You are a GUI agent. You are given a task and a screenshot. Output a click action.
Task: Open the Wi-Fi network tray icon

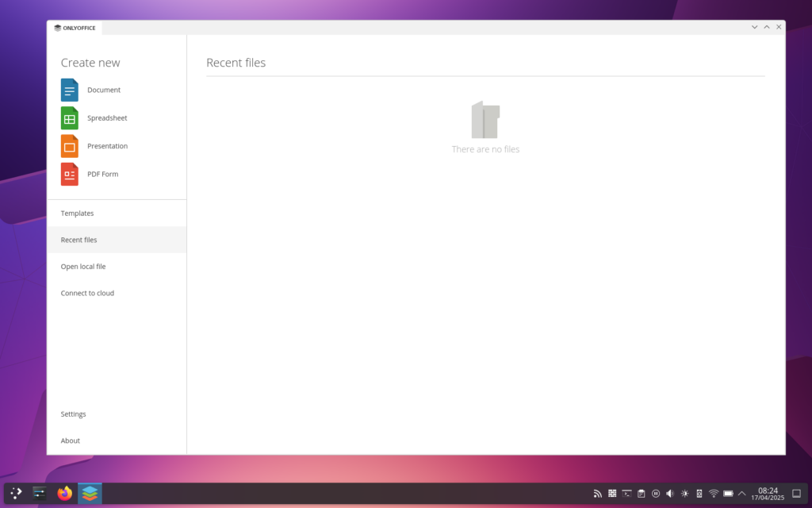click(714, 494)
